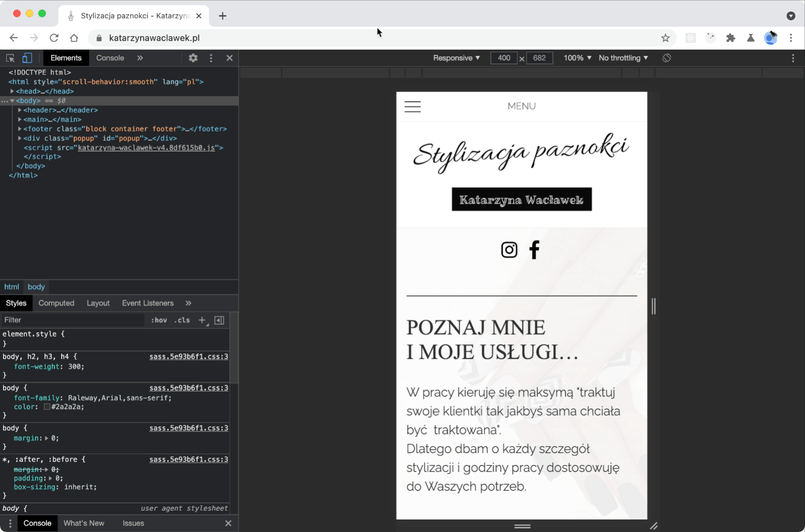Screen dimensions: 805x532
Task: Open the hamburger menu on the page
Action: point(413,106)
